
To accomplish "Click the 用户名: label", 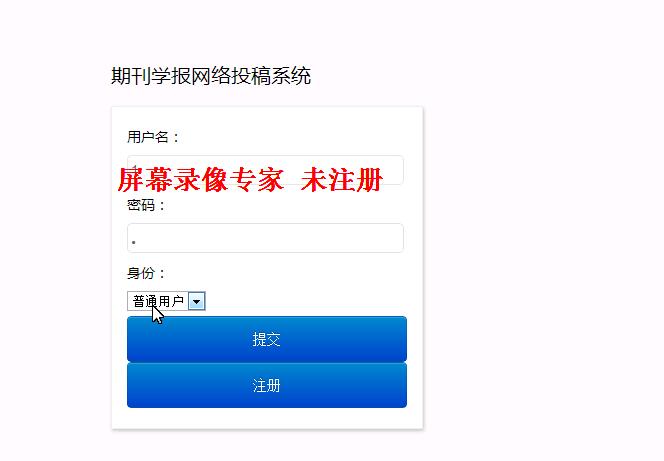I will [x=153, y=137].
